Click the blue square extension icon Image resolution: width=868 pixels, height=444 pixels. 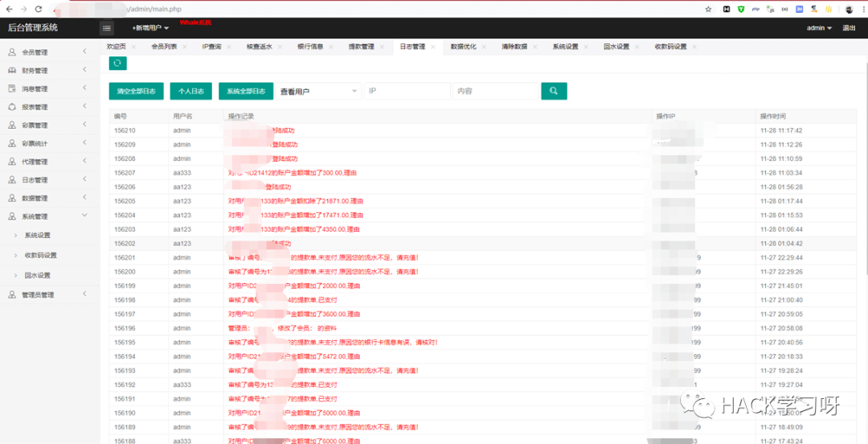click(800, 9)
